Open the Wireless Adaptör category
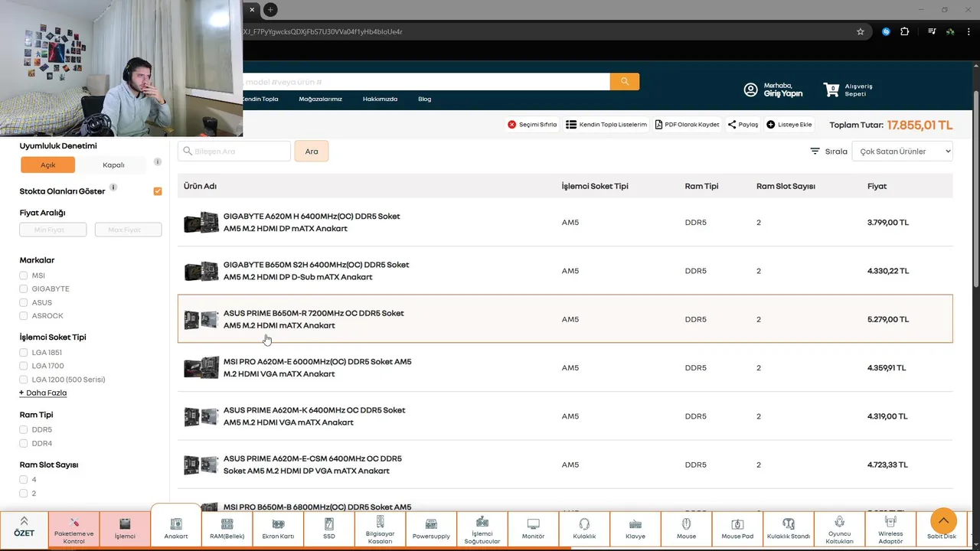 [890, 530]
